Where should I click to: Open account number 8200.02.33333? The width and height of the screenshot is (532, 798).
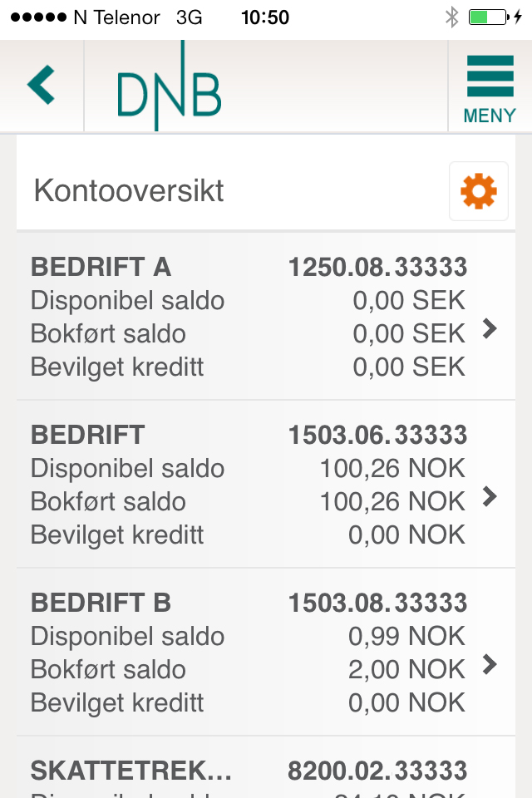click(x=377, y=771)
